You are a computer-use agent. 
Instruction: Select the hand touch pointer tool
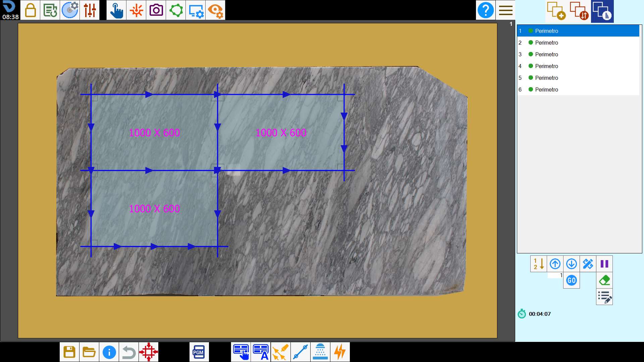(x=116, y=10)
